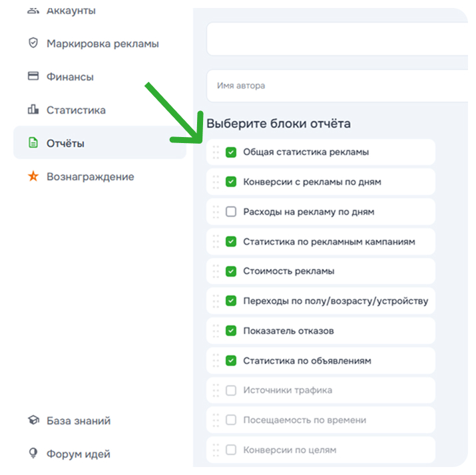Open the База знаний link

79,420
